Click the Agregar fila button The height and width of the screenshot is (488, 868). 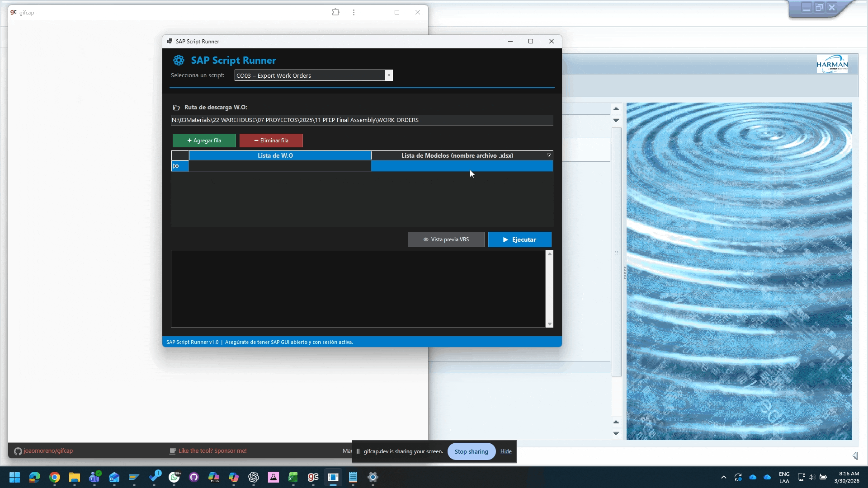[204, 141]
